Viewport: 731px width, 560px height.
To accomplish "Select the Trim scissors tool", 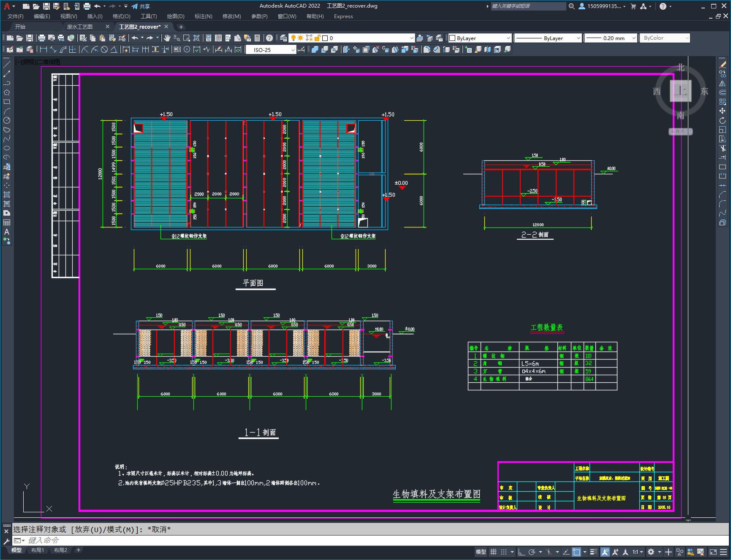I will [723, 148].
